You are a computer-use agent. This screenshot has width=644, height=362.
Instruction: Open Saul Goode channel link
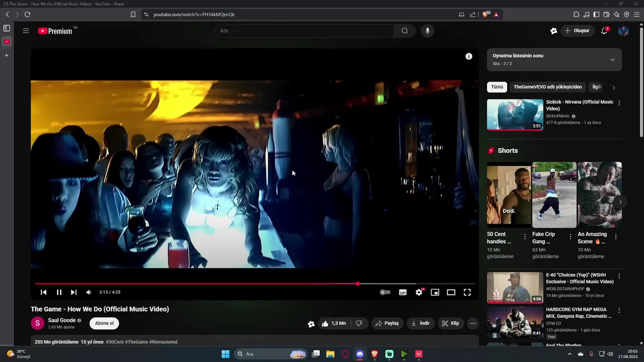pyautogui.click(x=62, y=320)
